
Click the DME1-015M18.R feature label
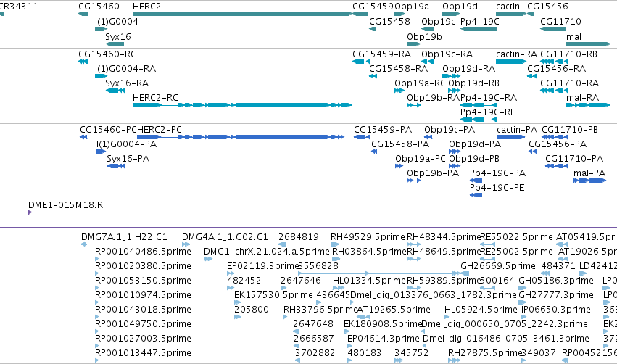point(66,205)
